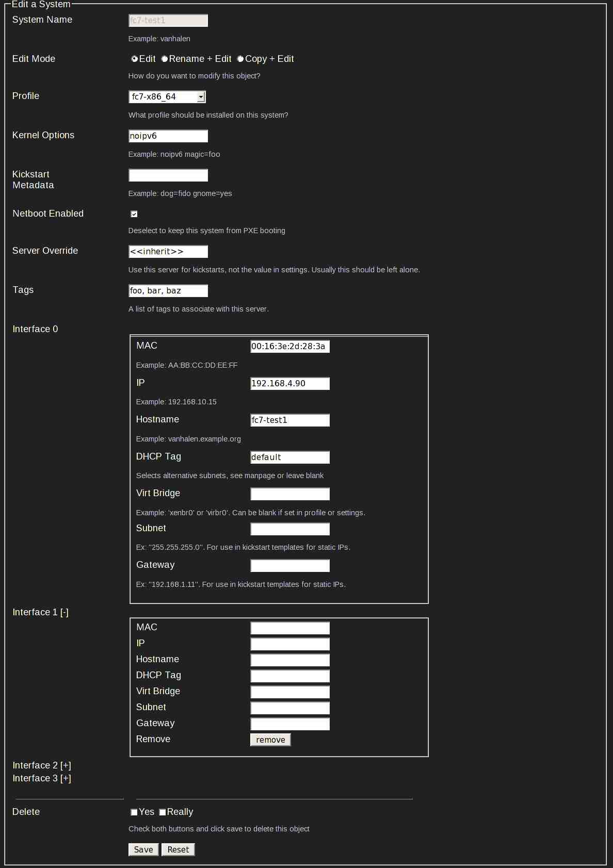Click 'What profile should be installed' hint

coord(208,115)
